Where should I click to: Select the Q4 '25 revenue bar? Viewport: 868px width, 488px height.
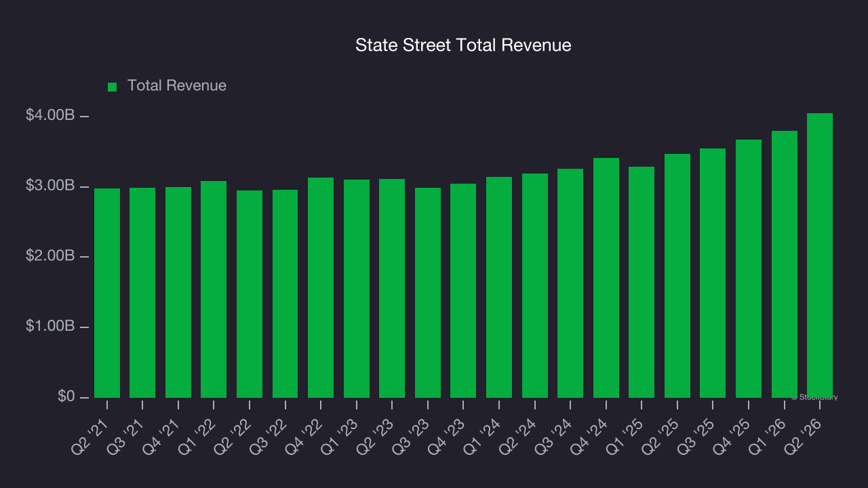click(749, 268)
